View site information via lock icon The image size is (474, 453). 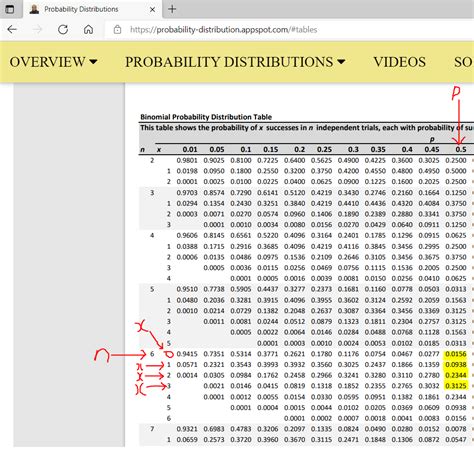tap(117, 29)
